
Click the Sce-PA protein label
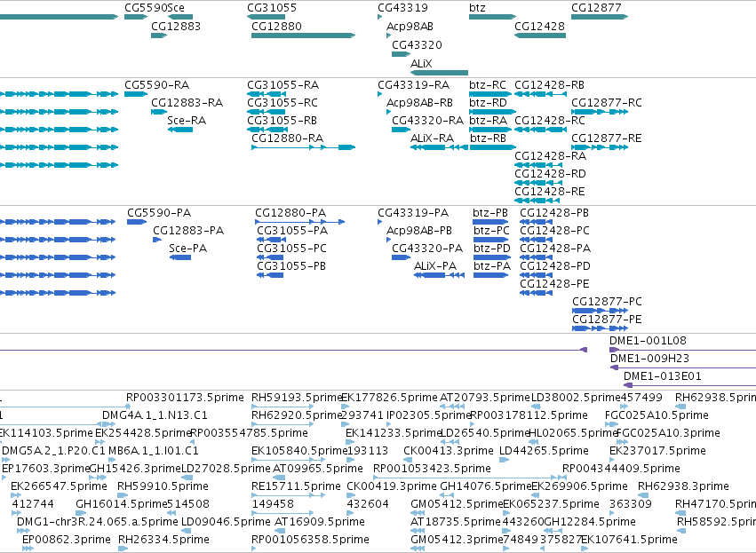coord(188,248)
